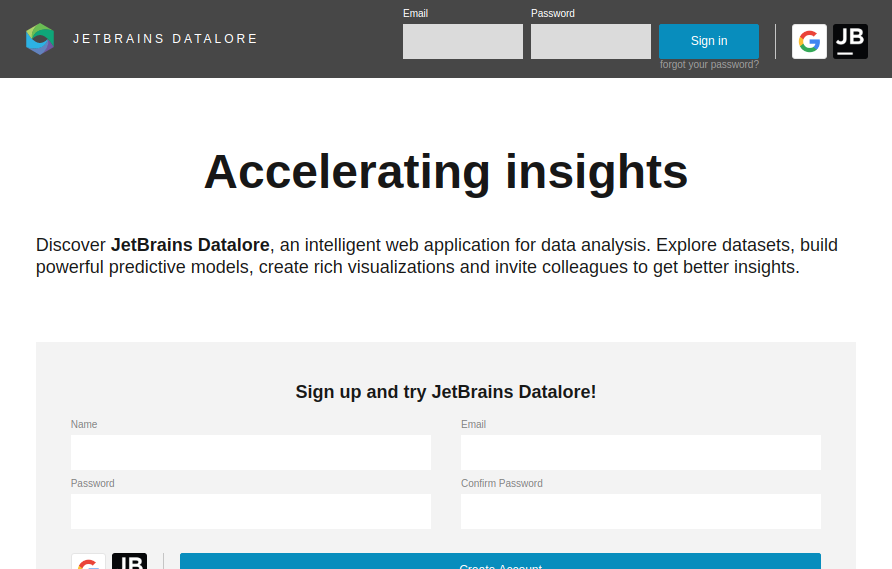The height and width of the screenshot is (569, 892).
Task: Click the bold 'JetBrains Datalore' text in description
Action: click(x=190, y=245)
